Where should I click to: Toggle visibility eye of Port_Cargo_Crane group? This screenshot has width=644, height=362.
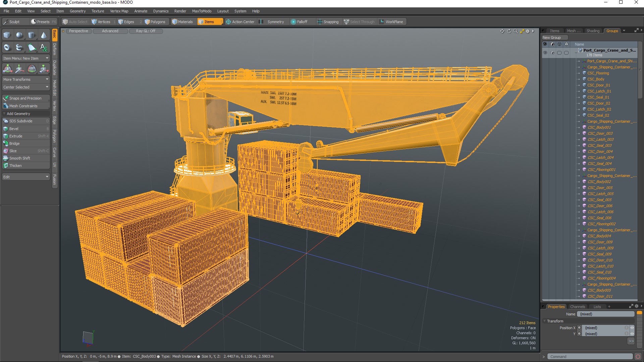click(x=545, y=53)
